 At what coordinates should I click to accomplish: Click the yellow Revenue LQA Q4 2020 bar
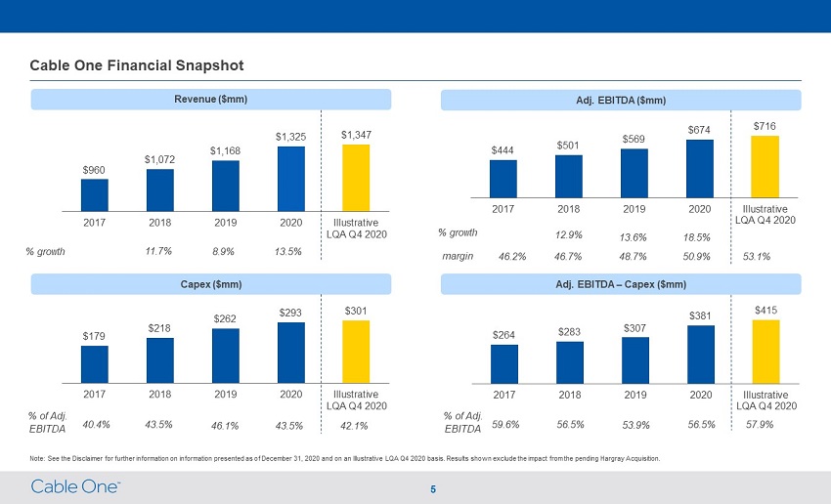point(356,178)
